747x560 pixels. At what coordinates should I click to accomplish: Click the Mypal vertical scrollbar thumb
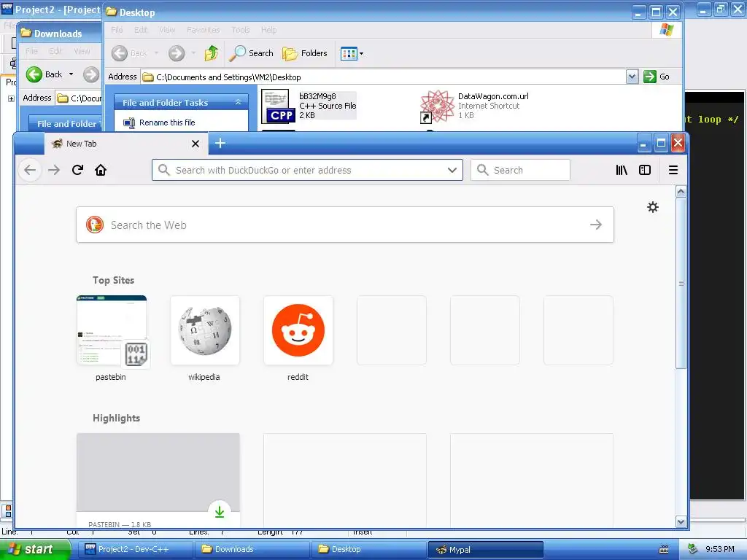point(681,283)
